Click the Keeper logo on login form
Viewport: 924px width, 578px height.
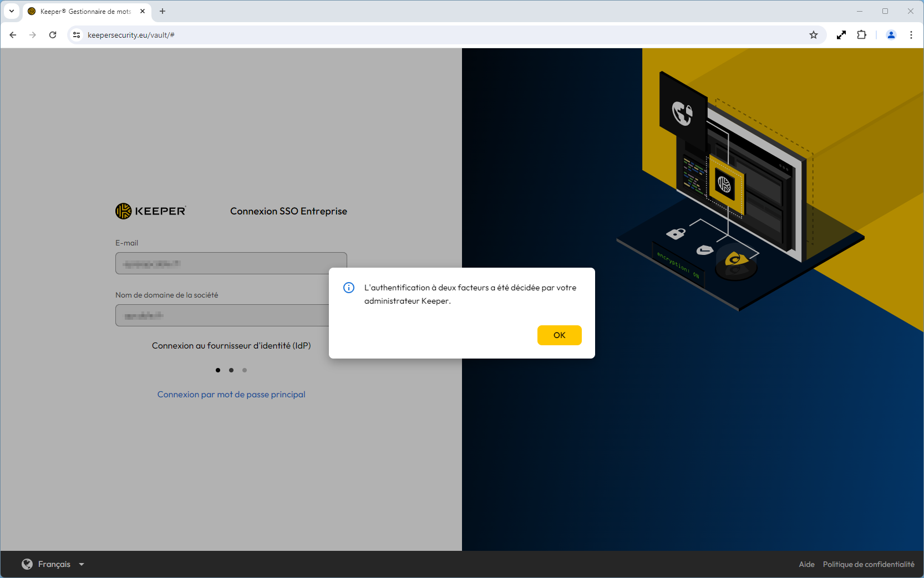tap(151, 211)
